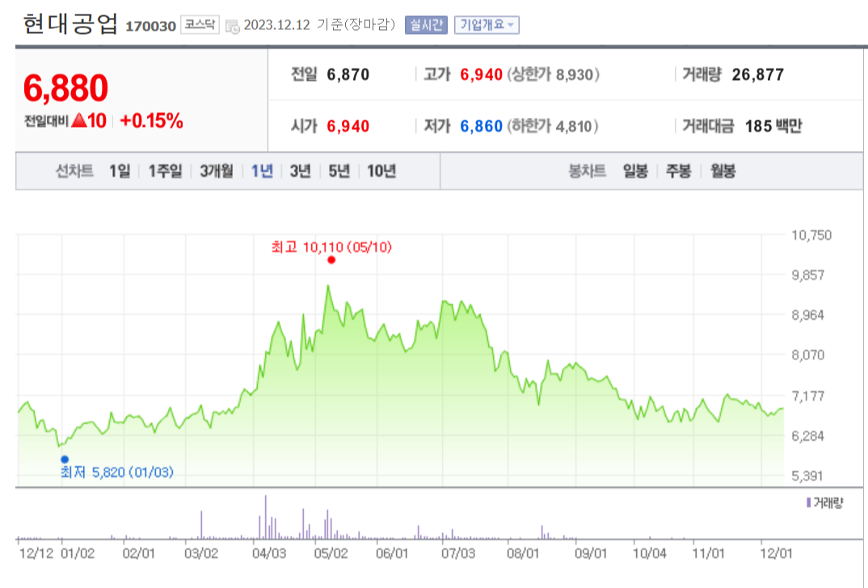Click the current price 6,880
The width and height of the screenshot is (868, 588).
click(x=66, y=88)
